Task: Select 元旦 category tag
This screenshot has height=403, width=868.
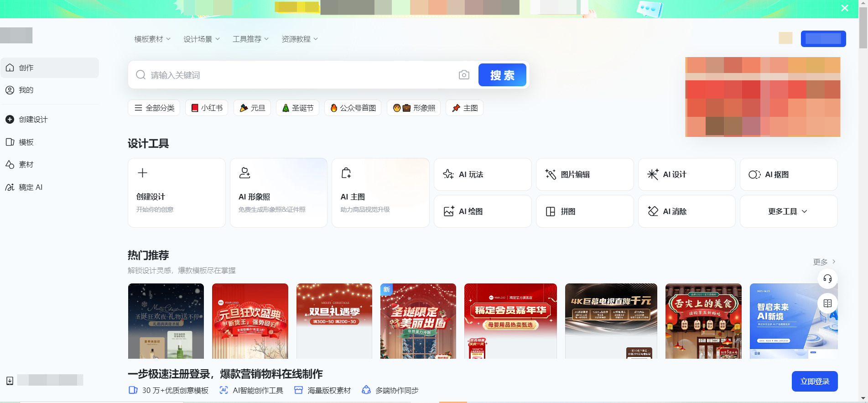Action: click(252, 108)
